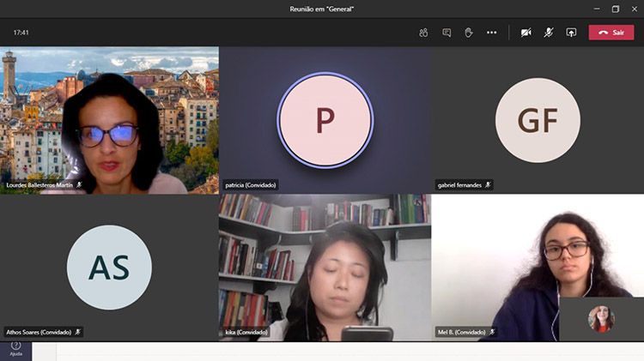The width and height of the screenshot is (644, 361).
Task: Select kika's video tile
Action: 325,268
